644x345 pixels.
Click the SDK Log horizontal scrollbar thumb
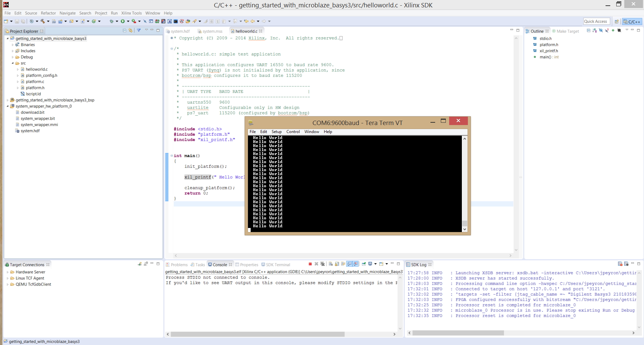pos(458,333)
